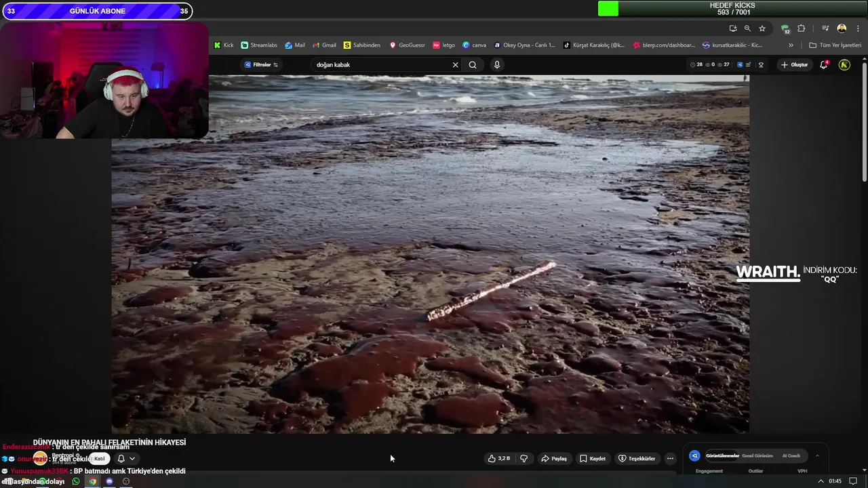
Task: Click the Paylaş share button
Action: [554, 458]
